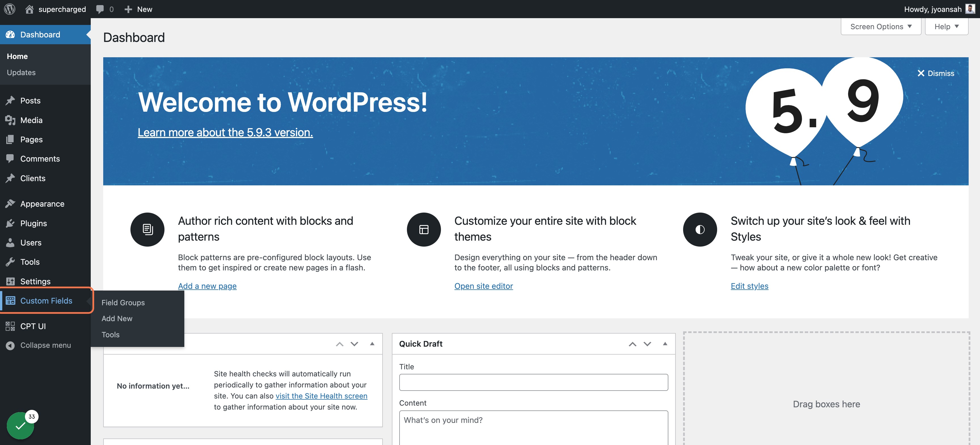Click the Comments bubble icon in sidebar
980x445 pixels.
[x=10, y=158]
